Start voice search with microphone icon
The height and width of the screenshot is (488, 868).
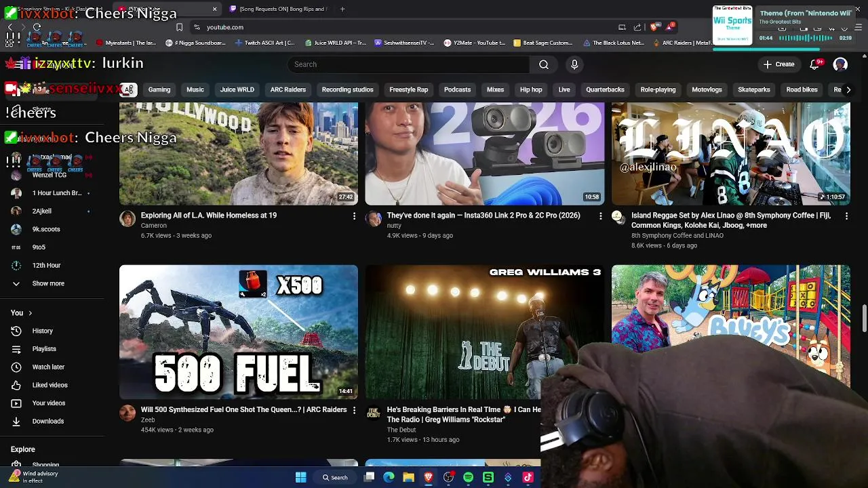coord(574,64)
